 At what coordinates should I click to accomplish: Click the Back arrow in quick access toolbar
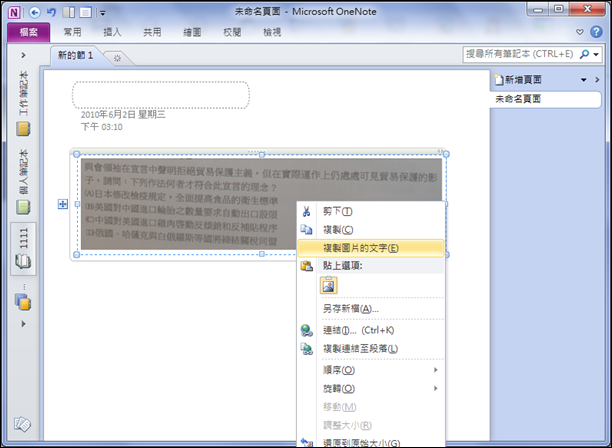tap(35, 12)
